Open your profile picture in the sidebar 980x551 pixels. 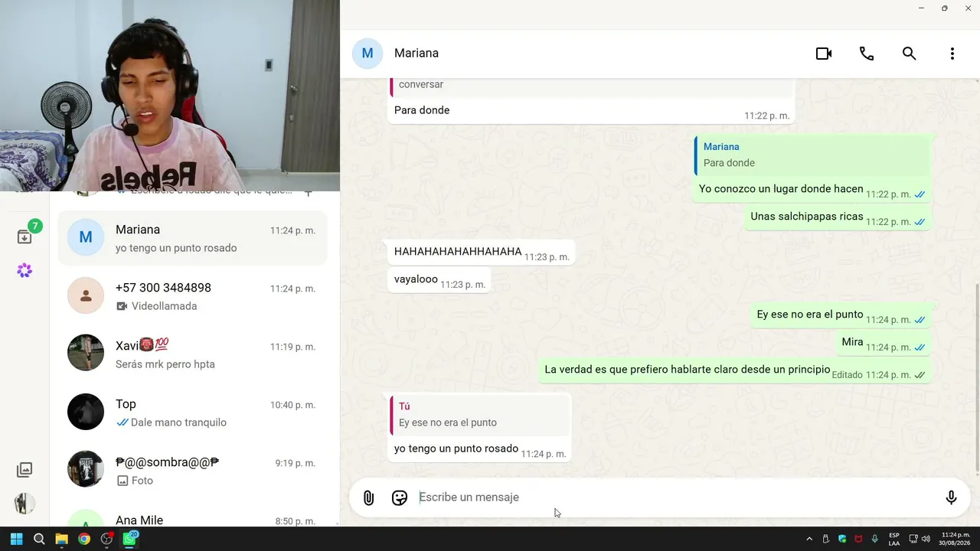point(24,503)
